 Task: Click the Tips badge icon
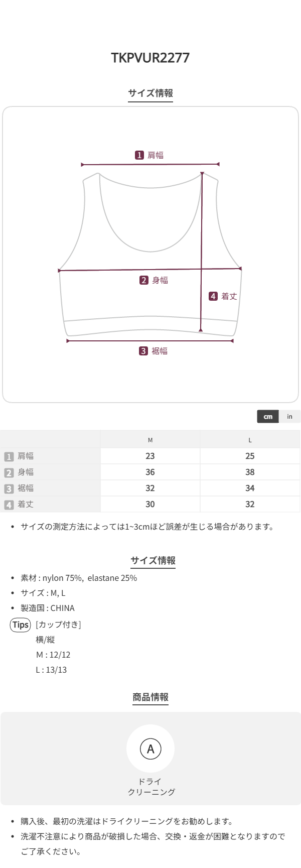point(21,625)
